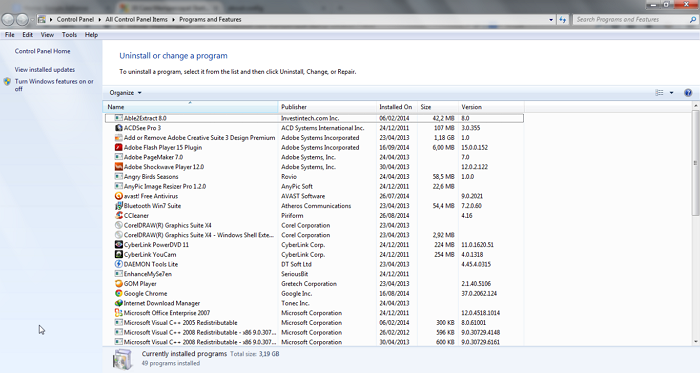Image resolution: width=700 pixels, height=373 pixels.
Task: Open the Organize dropdown
Action: pyautogui.click(x=125, y=93)
